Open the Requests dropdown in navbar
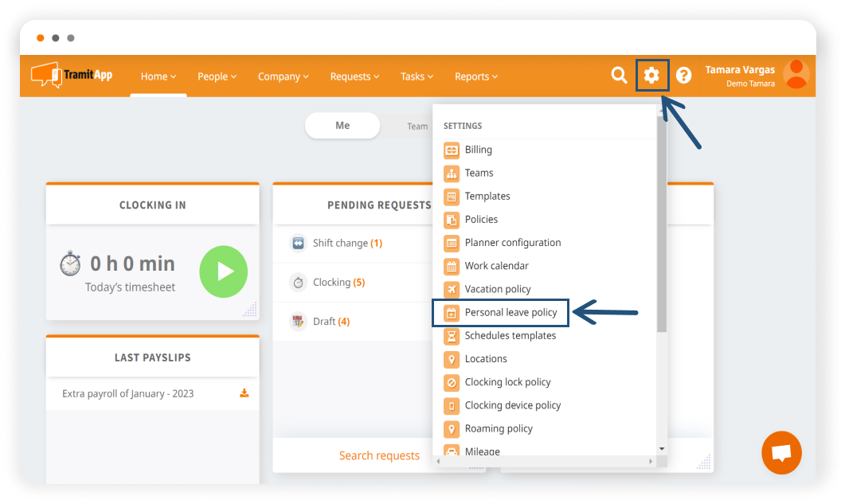The image size is (845, 504). coord(354,76)
